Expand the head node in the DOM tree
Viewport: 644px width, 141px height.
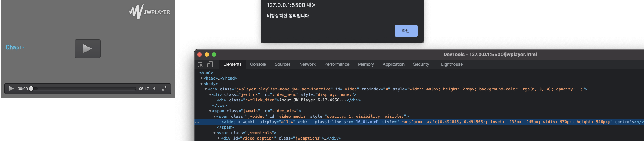pos(202,78)
